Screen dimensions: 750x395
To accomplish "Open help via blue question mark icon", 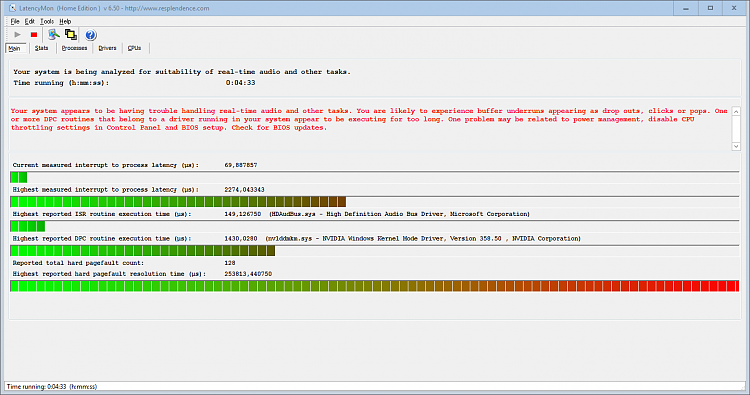I will [90, 34].
